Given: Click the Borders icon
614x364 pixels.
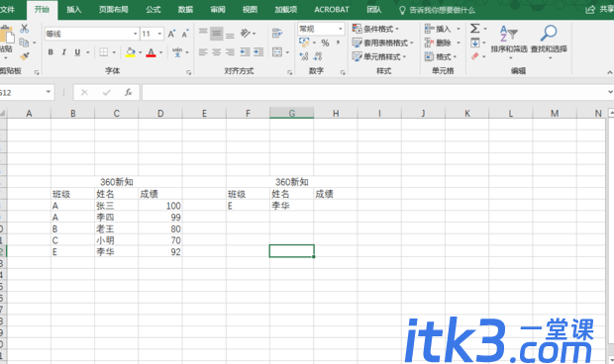Looking at the screenshot, I should [x=104, y=52].
